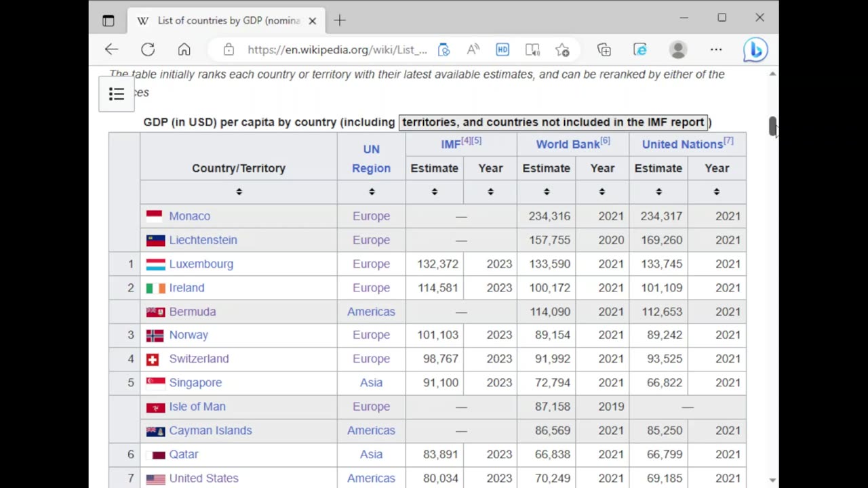This screenshot has height=488, width=868.
Task: Sort by World Bank Year column
Action: coord(602,192)
